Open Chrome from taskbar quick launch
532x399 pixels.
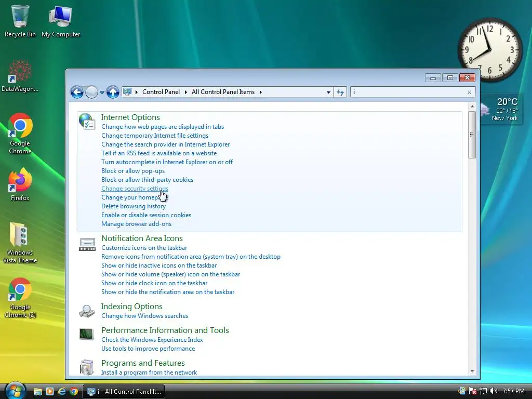74,392
